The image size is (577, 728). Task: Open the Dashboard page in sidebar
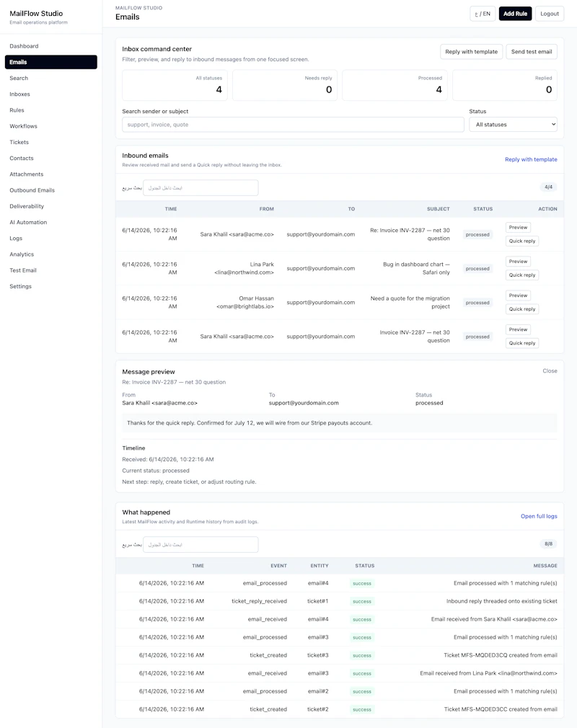[24, 46]
